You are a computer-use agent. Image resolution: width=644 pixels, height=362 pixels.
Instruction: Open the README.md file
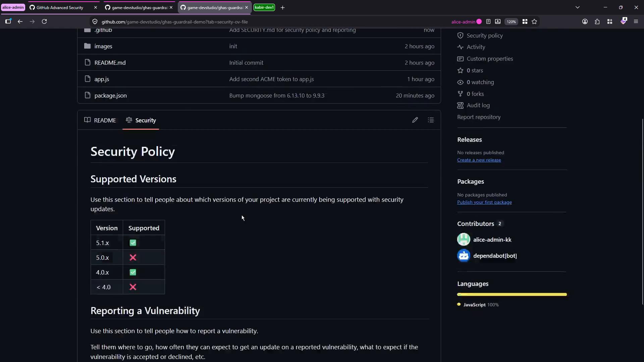[x=110, y=63]
